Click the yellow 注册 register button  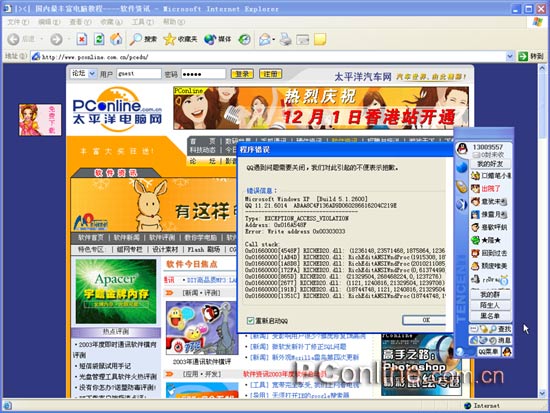point(270,74)
